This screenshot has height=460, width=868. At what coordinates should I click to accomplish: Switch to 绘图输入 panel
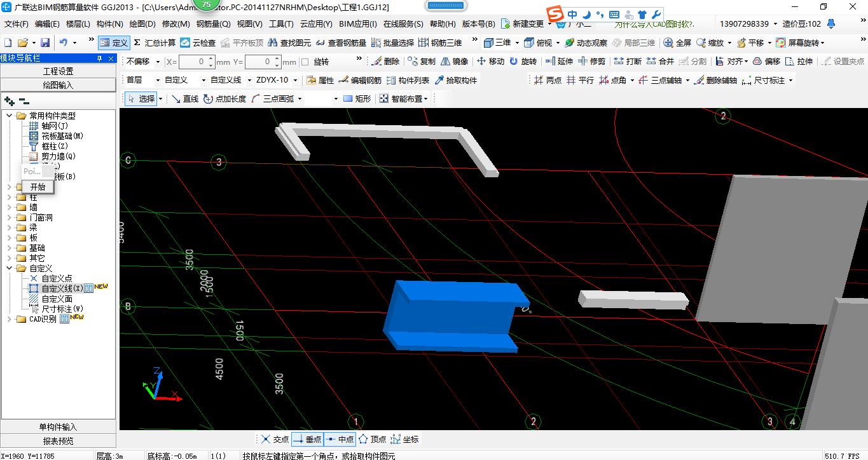59,85
